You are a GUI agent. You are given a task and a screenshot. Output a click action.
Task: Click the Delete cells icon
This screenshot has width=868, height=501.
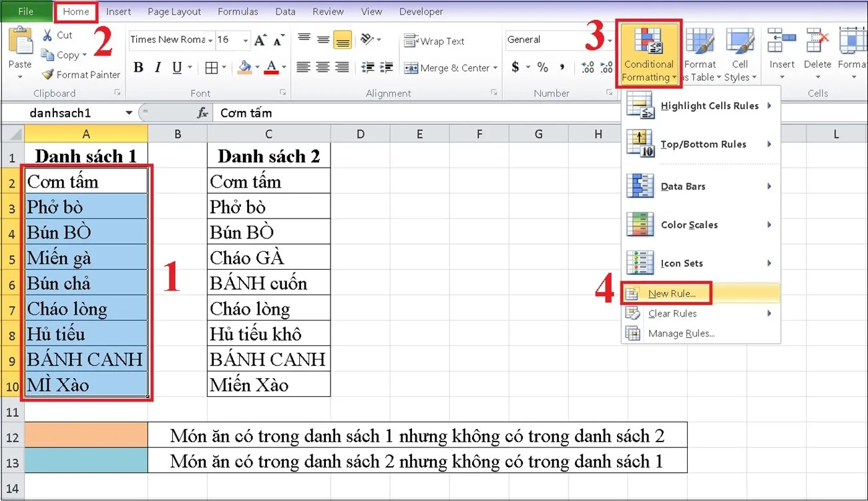pos(817,40)
